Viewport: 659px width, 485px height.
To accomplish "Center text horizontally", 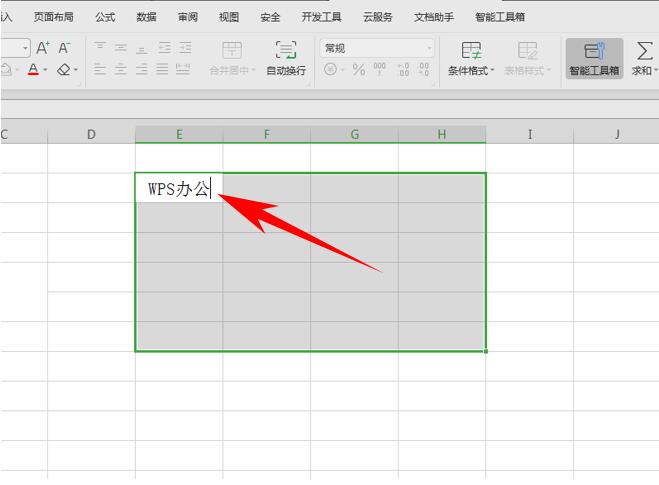I will pyautogui.click(x=121, y=69).
